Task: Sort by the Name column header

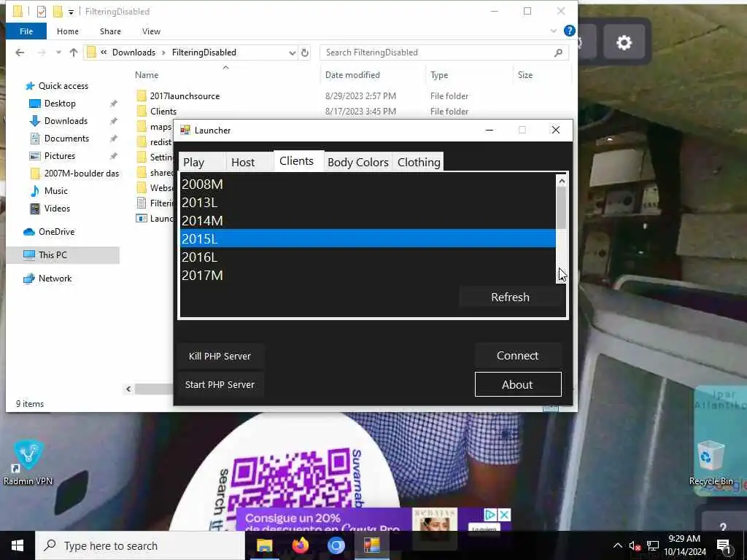Action: [x=146, y=75]
